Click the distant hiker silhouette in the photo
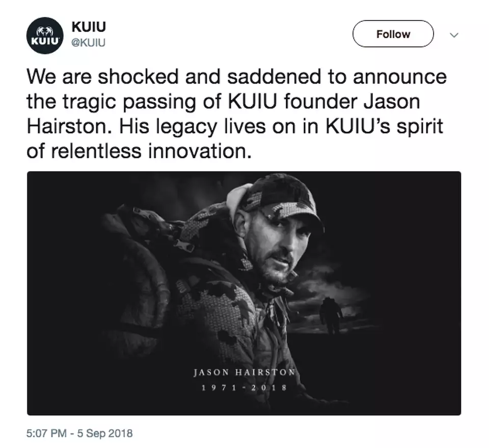Screen dimensions: 489x448 [x=331, y=316]
